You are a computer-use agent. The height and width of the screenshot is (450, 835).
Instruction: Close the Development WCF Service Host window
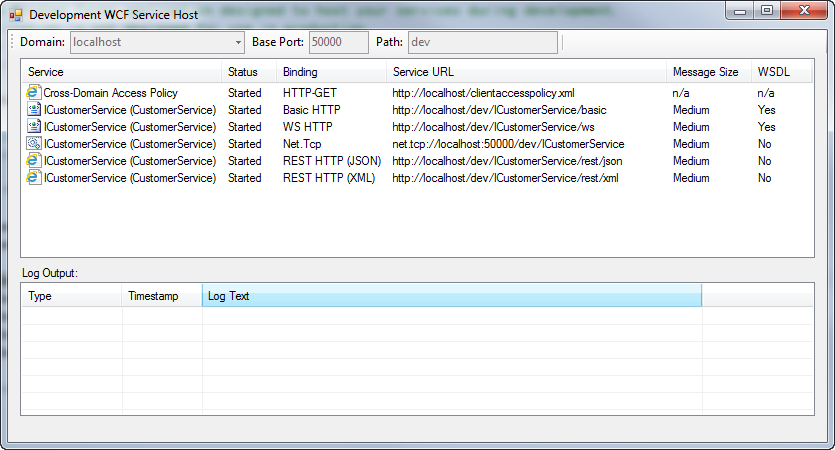pos(804,11)
